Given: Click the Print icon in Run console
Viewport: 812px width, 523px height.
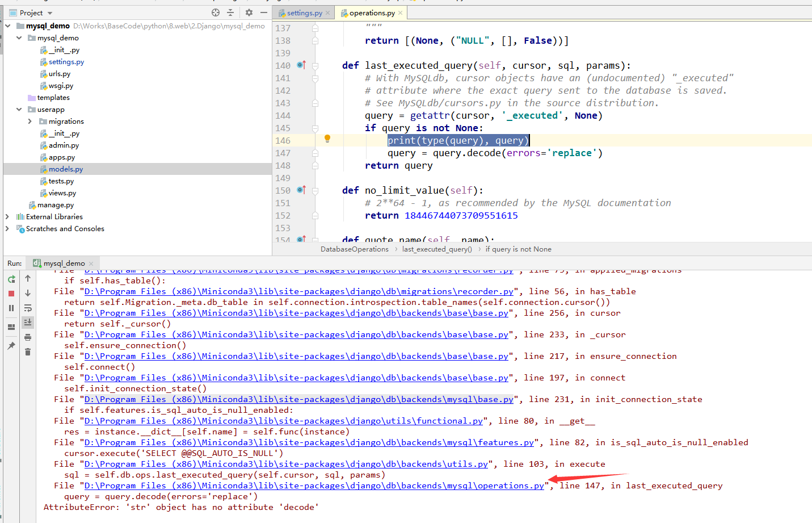Looking at the screenshot, I should coord(28,337).
